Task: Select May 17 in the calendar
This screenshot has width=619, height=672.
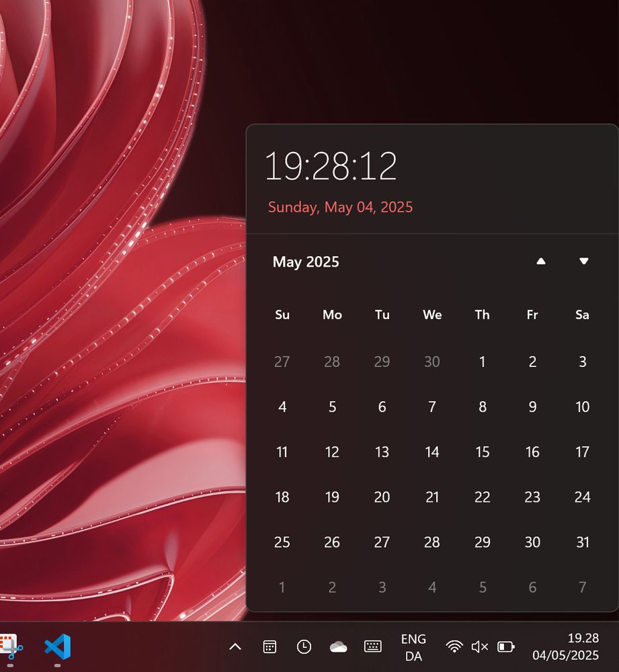Action: point(583,452)
